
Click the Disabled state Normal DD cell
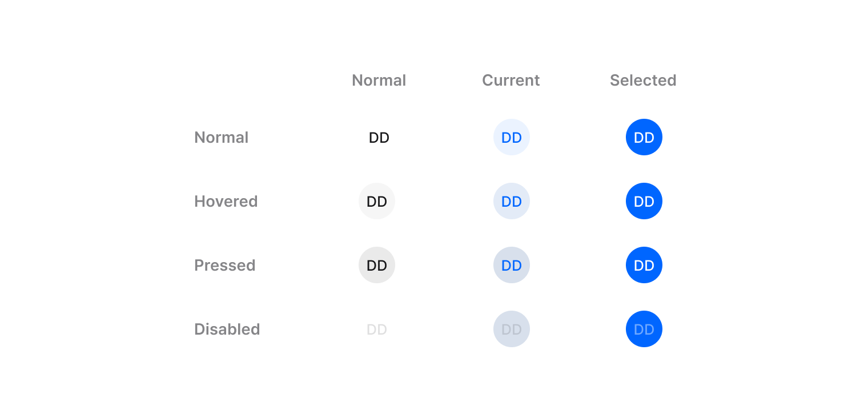[x=377, y=329]
